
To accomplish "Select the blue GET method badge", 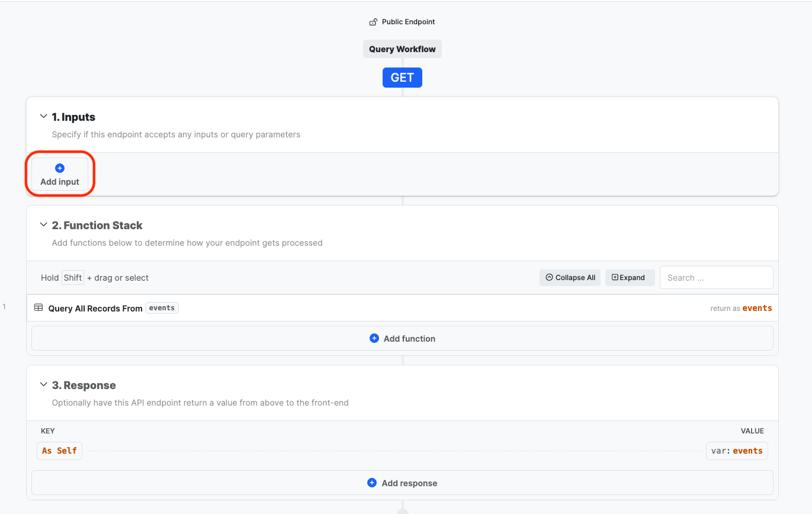I will tap(402, 78).
